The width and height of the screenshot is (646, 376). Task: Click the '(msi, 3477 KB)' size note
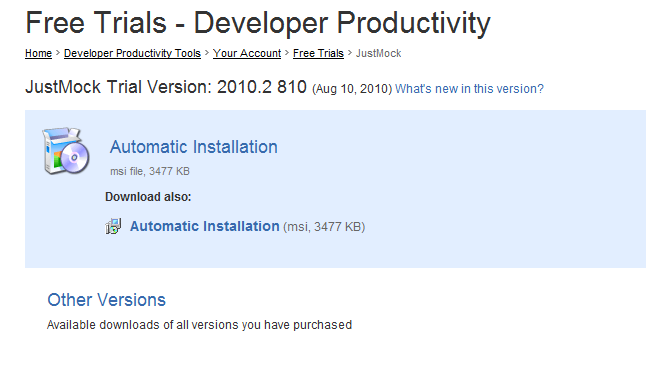pos(324,227)
